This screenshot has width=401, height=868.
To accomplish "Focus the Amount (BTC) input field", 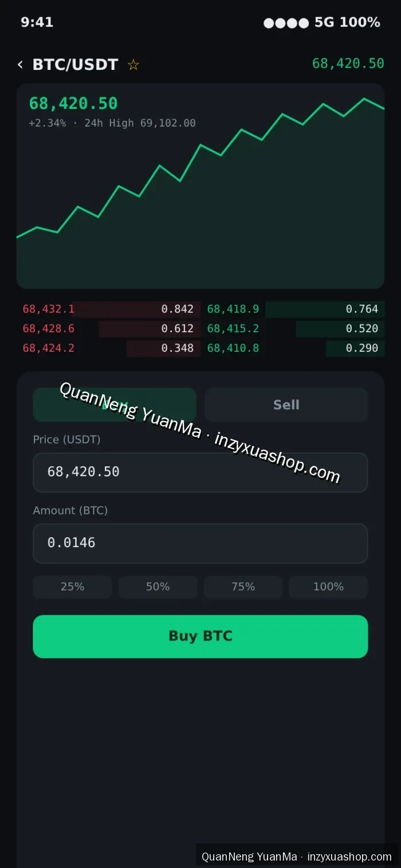I will [x=200, y=543].
